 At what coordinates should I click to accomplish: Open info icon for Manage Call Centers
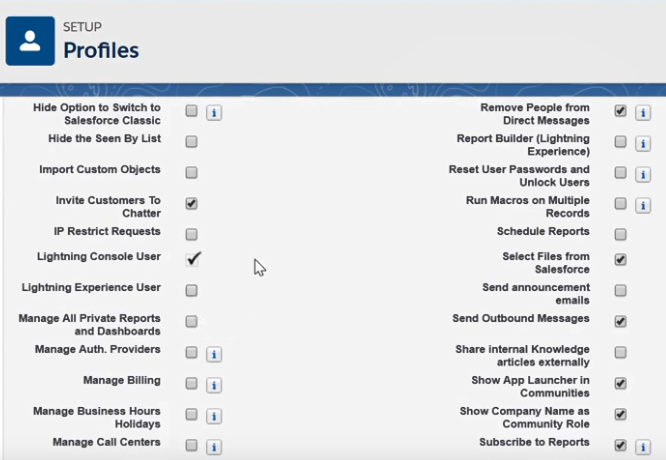coord(214,447)
